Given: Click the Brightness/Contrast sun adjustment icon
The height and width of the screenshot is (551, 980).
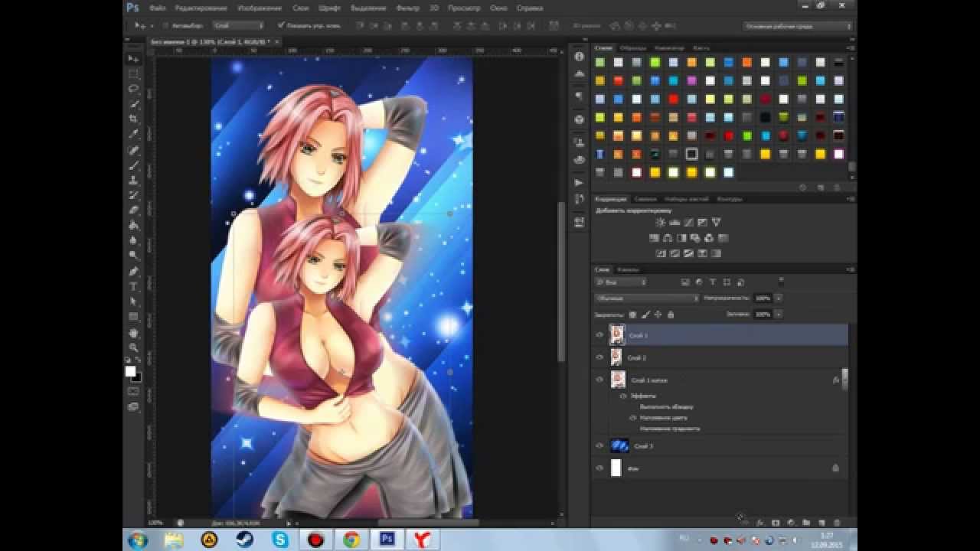Looking at the screenshot, I should (661, 223).
